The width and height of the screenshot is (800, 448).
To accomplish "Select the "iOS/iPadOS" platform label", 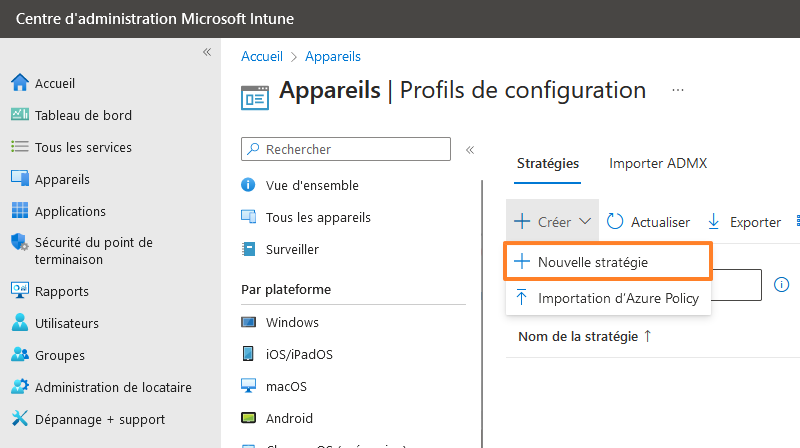I will coord(299,354).
